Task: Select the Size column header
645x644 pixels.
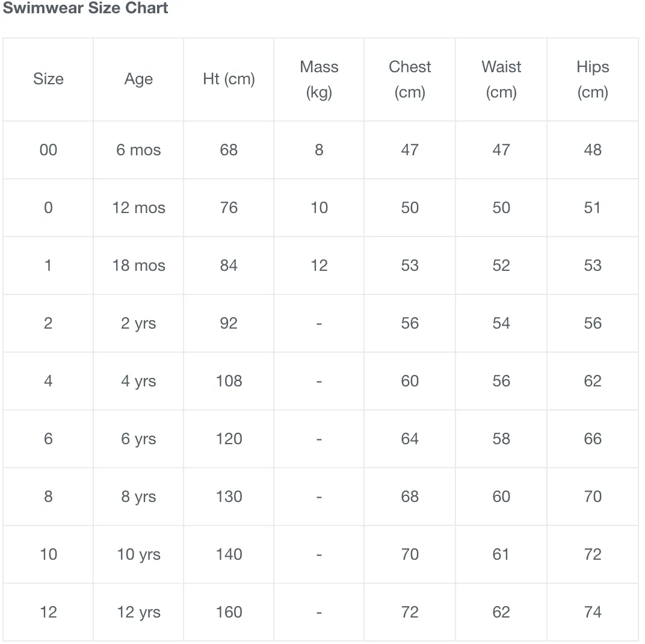Action: point(48,79)
